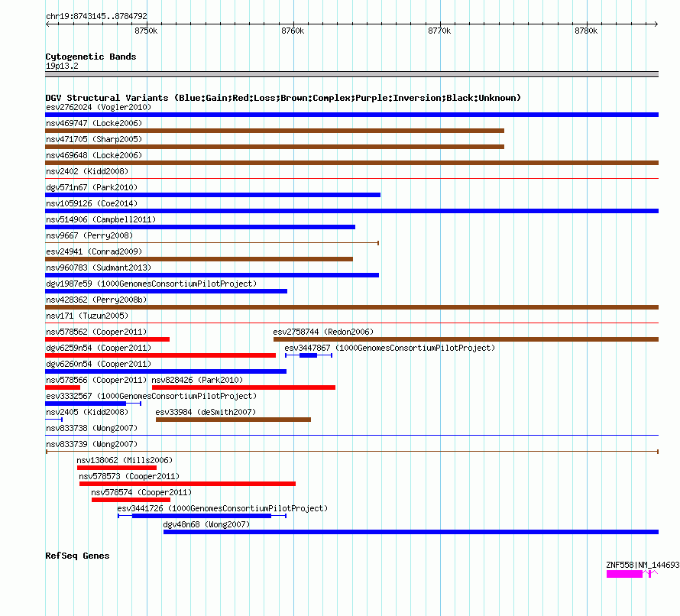Select nsv578574 (Cooper2011) label
This screenshot has height=616, width=680.
141,492
